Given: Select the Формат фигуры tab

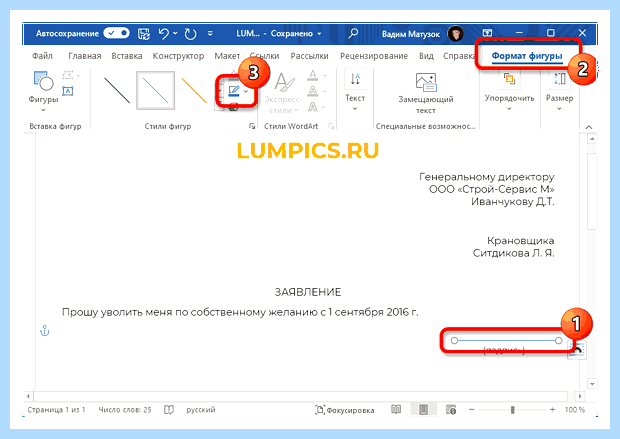Looking at the screenshot, I should point(527,56).
